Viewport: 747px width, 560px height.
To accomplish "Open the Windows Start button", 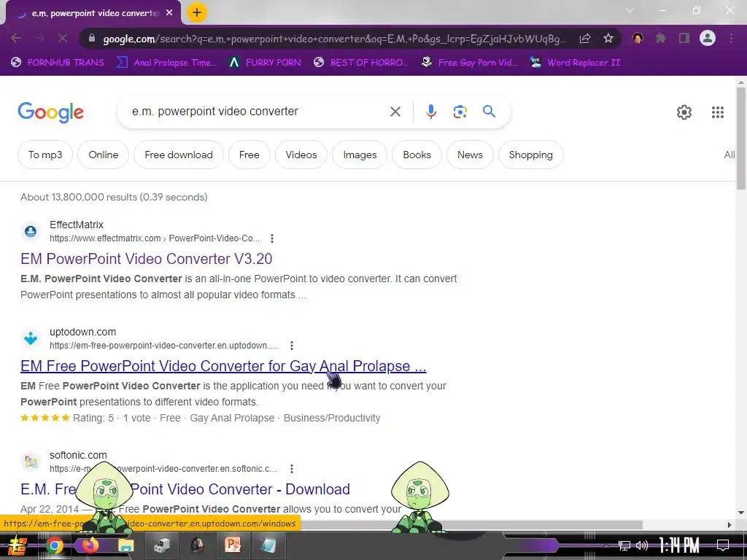I will coord(18,545).
